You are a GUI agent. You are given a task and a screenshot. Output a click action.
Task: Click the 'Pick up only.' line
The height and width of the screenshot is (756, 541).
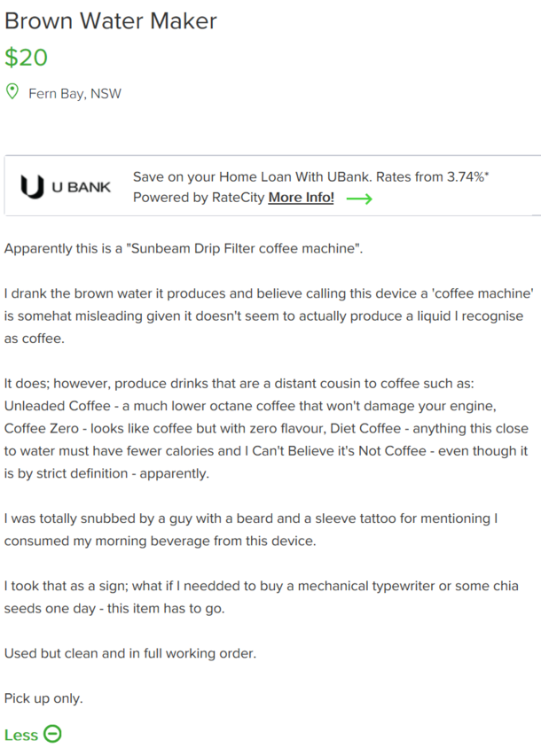pos(43,698)
